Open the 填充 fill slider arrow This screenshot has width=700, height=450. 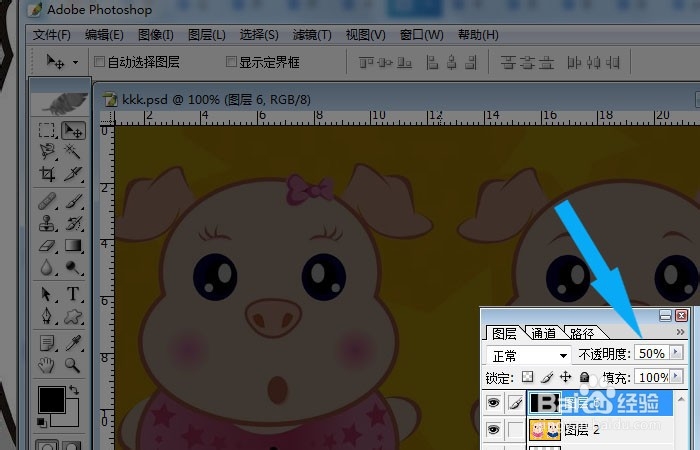[x=676, y=376]
